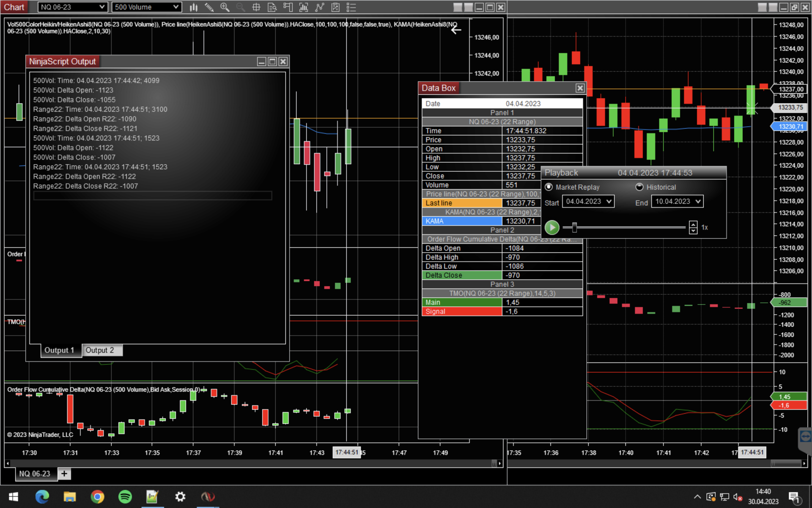Image resolution: width=812 pixels, height=508 pixels.
Task: Open the playback Start date dropdown
Action: [609, 202]
